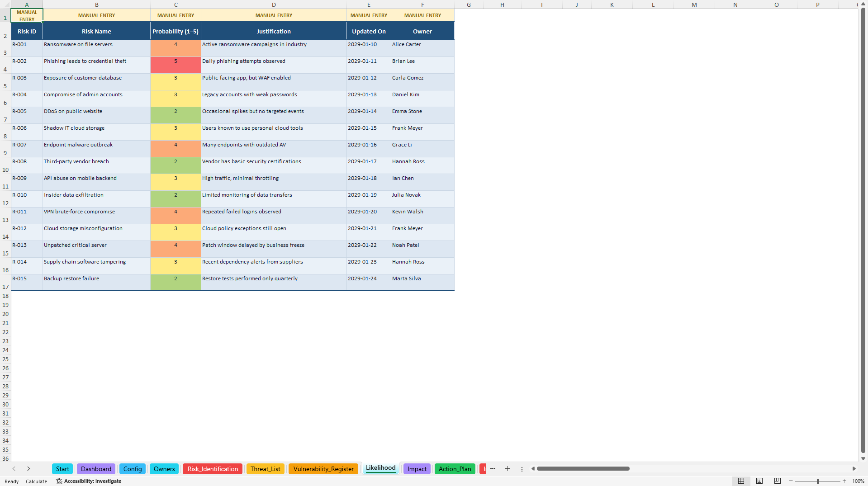Select row 18 header

coord(5,296)
